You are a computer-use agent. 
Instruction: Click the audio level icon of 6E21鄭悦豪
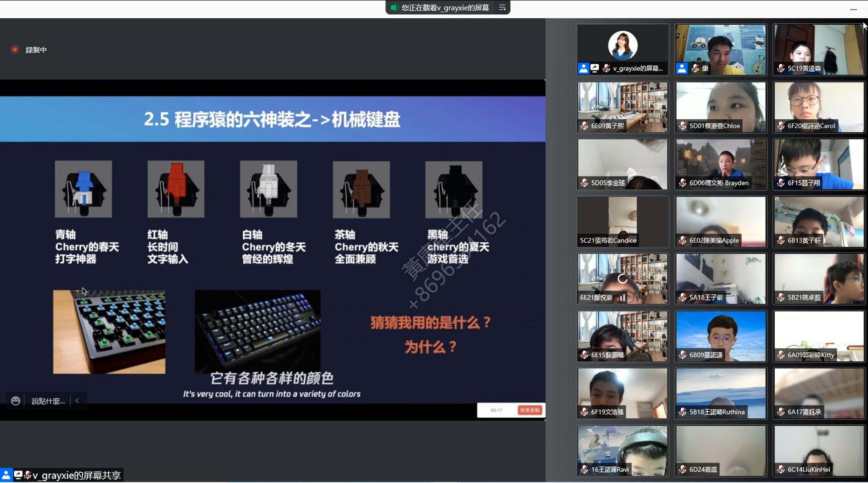(x=621, y=298)
